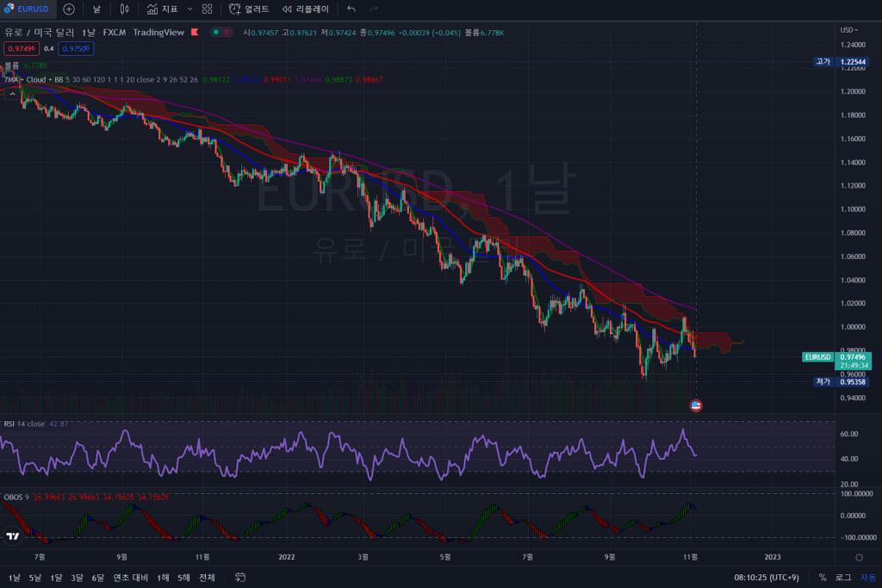The width and height of the screenshot is (882, 588).
Task: Open chart settings gear below price axis
Action: click(858, 557)
